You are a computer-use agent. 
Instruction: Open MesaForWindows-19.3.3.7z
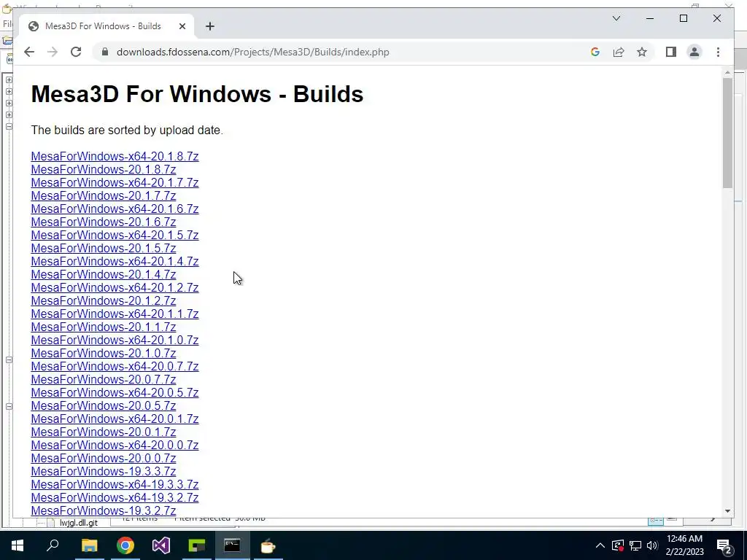tap(104, 471)
